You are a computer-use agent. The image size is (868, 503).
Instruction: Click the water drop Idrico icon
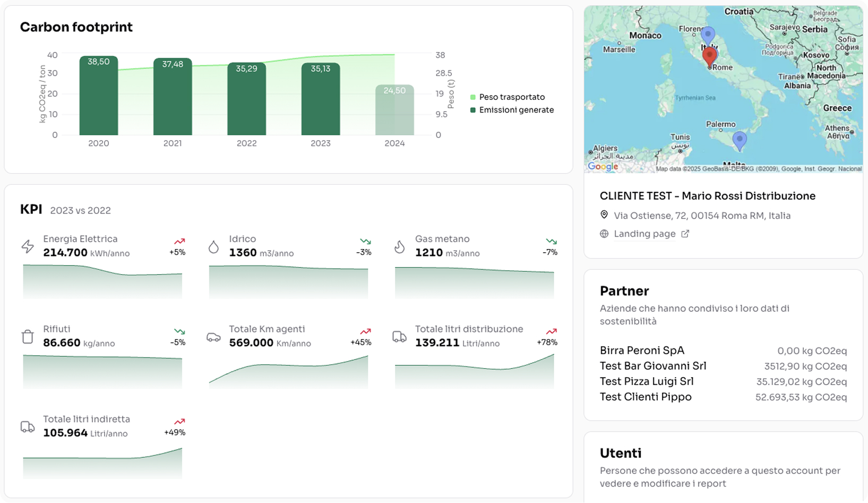[x=213, y=246]
